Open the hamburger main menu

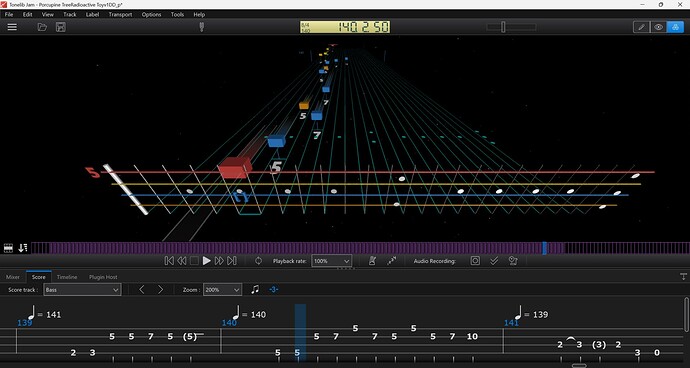pos(12,27)
